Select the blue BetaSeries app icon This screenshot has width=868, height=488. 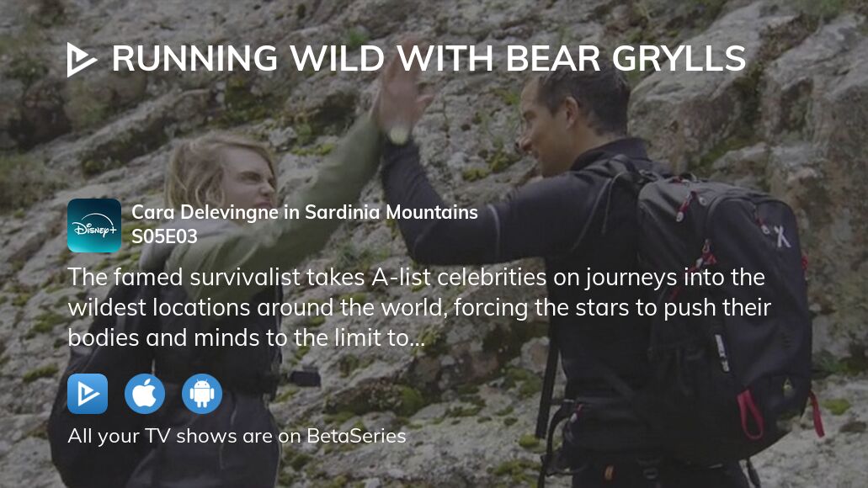click(88, 394)
